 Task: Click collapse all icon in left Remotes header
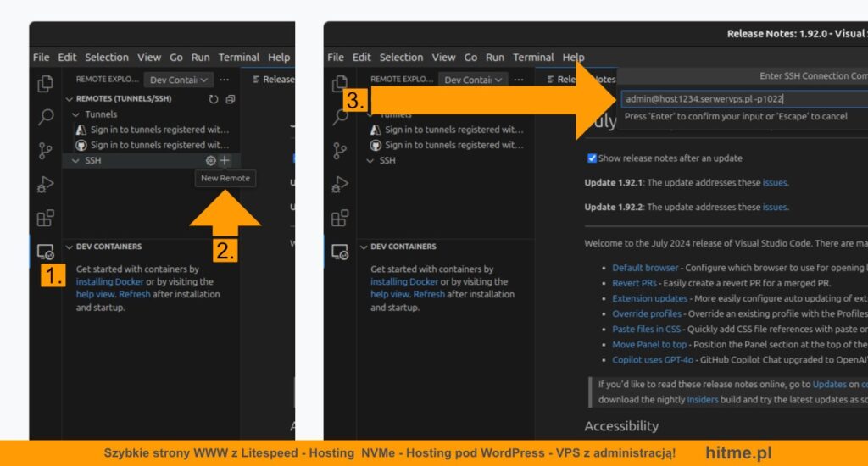(231, 99)
